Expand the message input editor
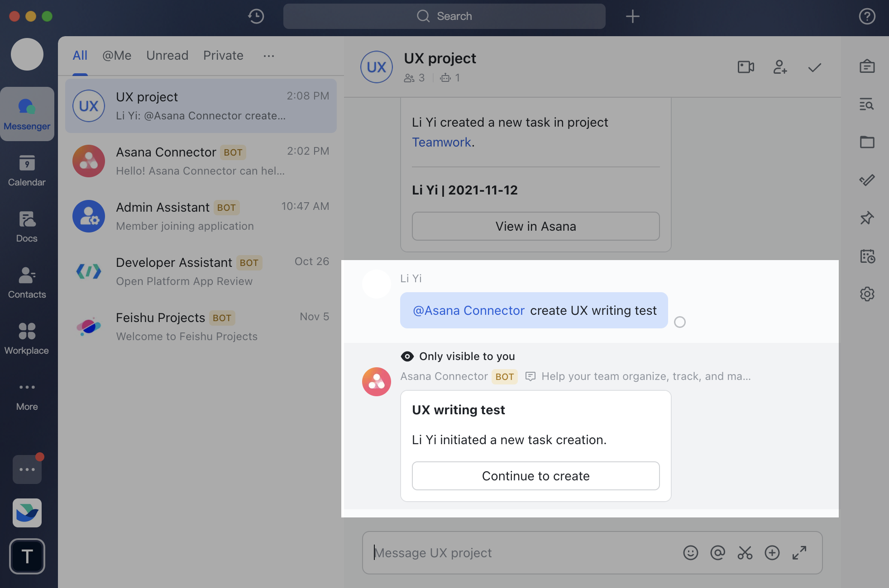 coord(799,553)
